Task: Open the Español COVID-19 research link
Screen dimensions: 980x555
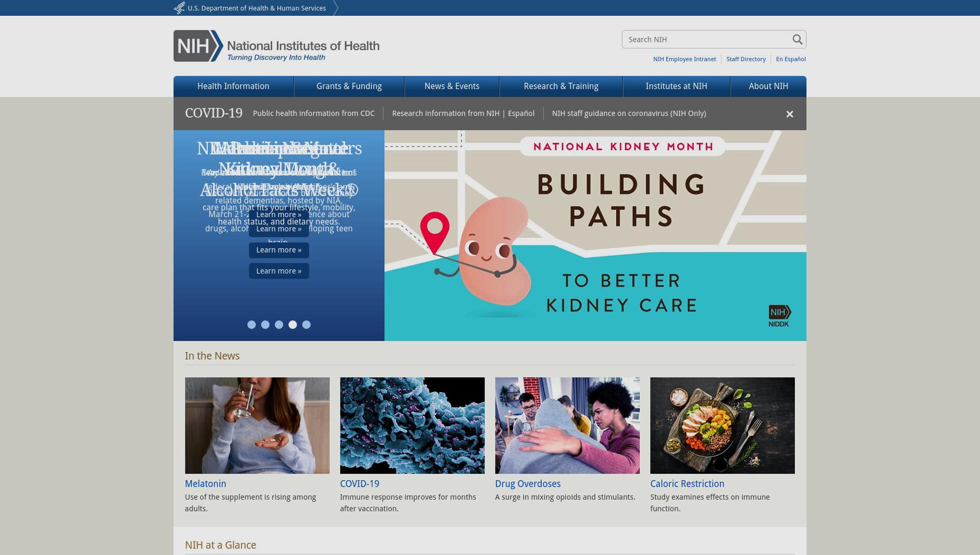Action: tap(521, 113)
